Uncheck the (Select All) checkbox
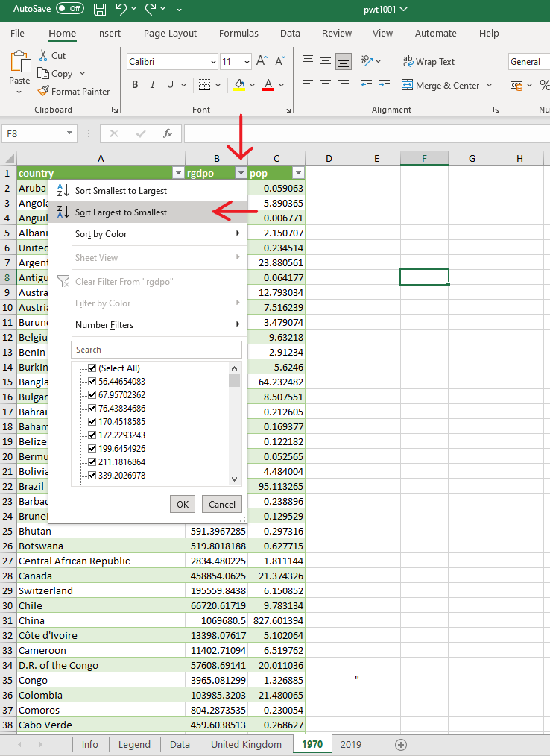This screenshot has width=550, height=756. (x=92, y=368)
